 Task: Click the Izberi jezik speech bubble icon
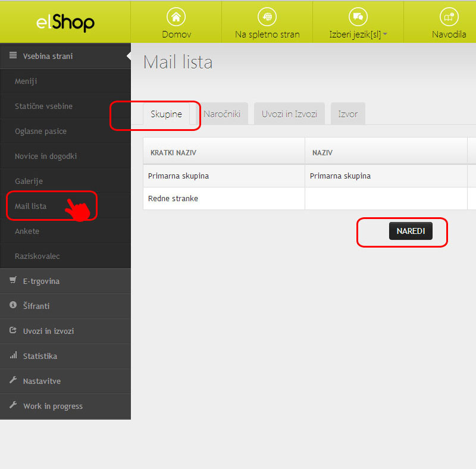(358, 17)
